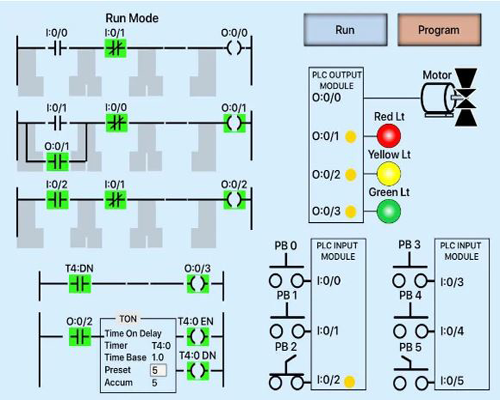Select the O:0/0 output coil
Image resolution: width=500 pixels, height=400 pixels.
click(234, 49)
